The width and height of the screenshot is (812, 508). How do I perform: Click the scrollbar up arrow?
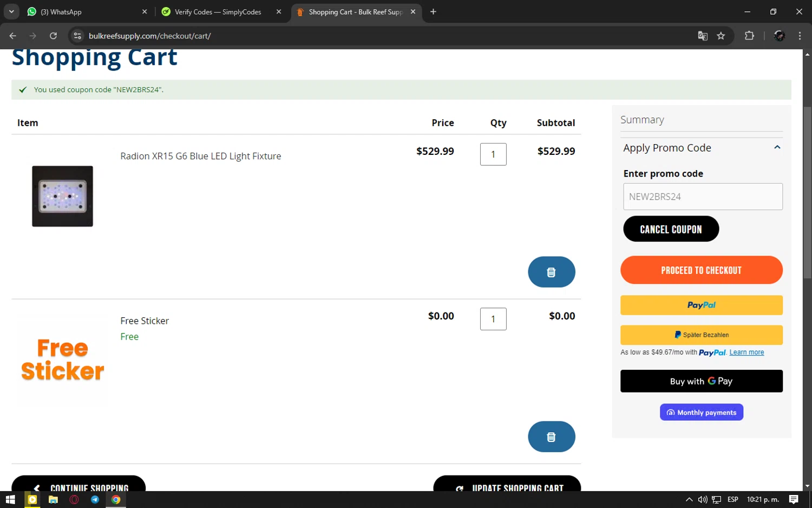[807, 54]
